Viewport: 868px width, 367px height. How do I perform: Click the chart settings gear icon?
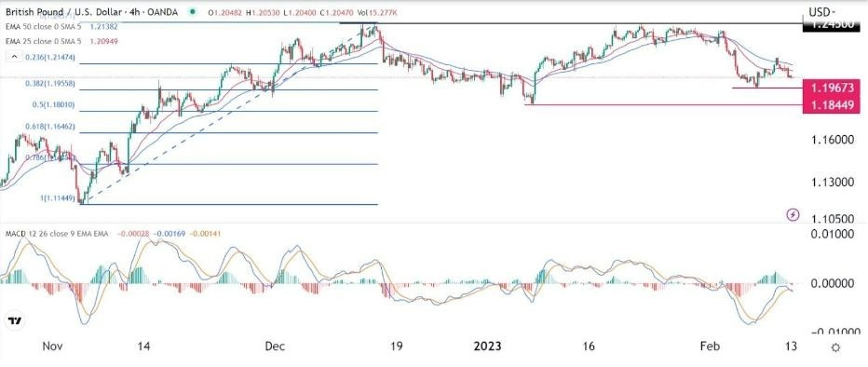tap(836, 347)
